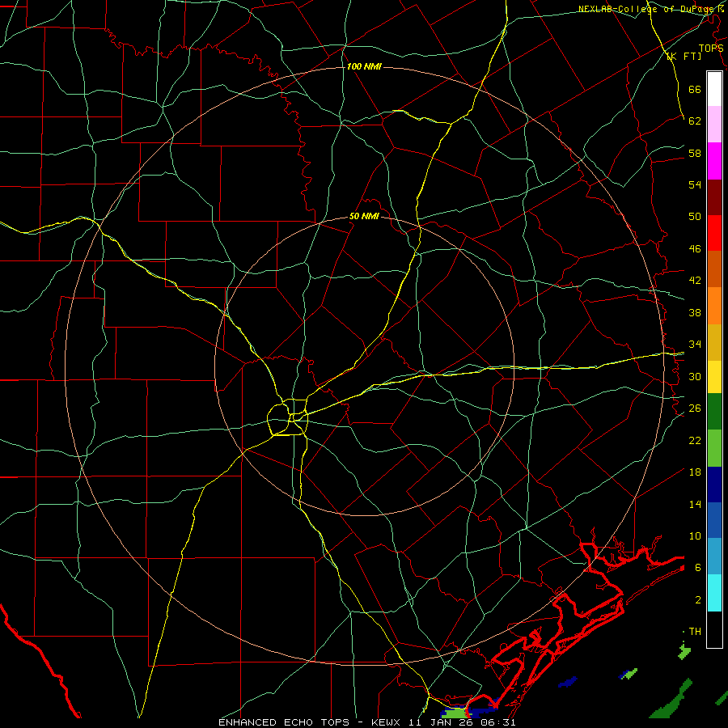Click the 42 value on the legend

[x=695, y=281]
